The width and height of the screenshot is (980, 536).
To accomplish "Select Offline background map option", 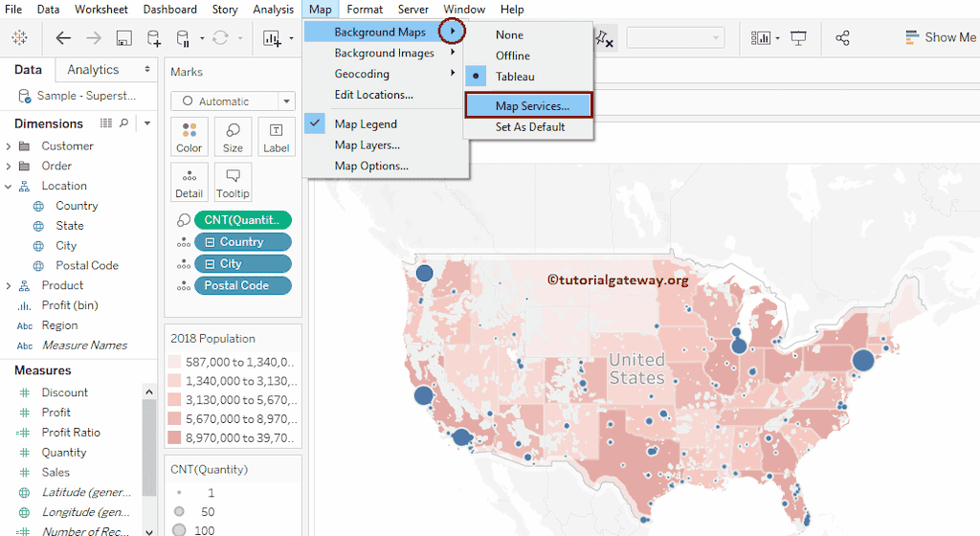I will click(513, 56).
